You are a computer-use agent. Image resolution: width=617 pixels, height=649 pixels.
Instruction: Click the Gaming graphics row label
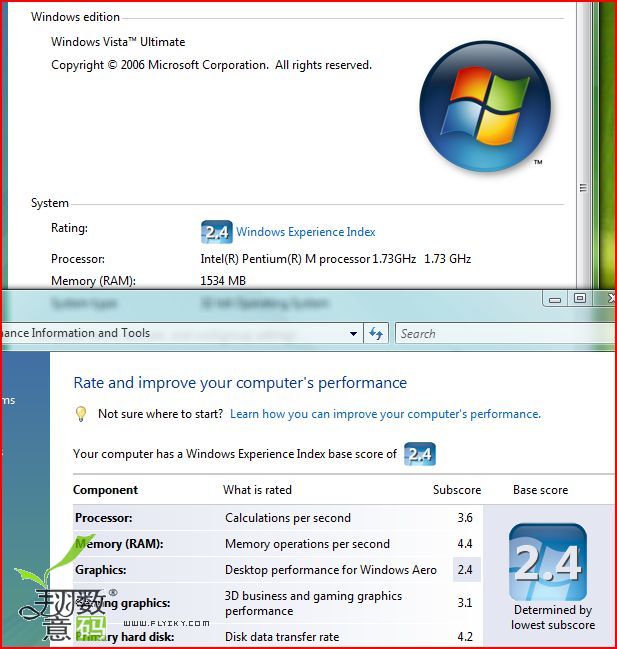(x=122, y=603)
